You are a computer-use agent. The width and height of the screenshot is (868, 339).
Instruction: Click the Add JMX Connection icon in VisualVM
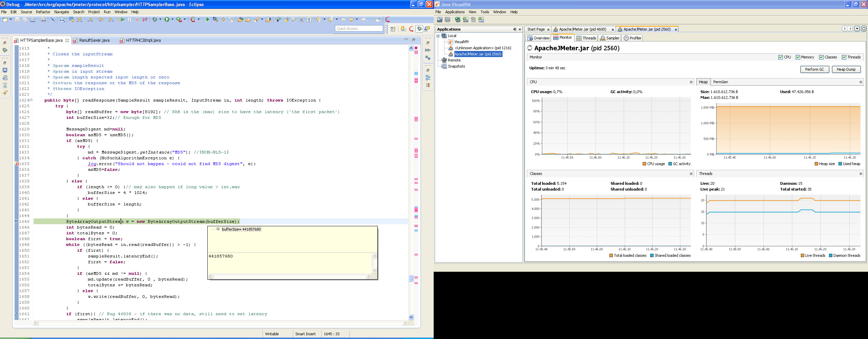(466, 20)
